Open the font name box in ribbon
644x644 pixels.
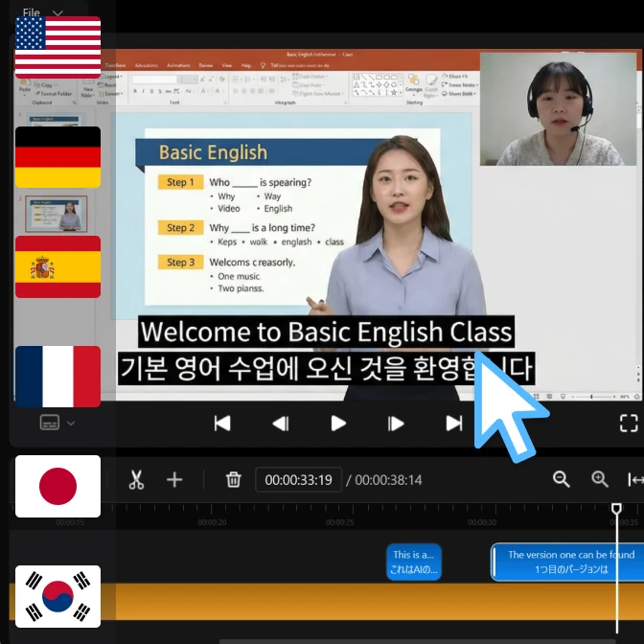[154, 80]
